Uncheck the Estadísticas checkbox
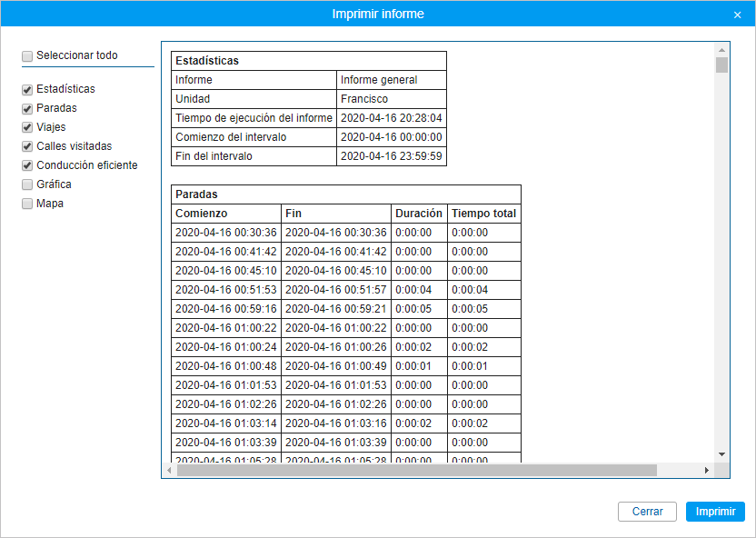Viewport: 756px width, 538px height. 27,90
